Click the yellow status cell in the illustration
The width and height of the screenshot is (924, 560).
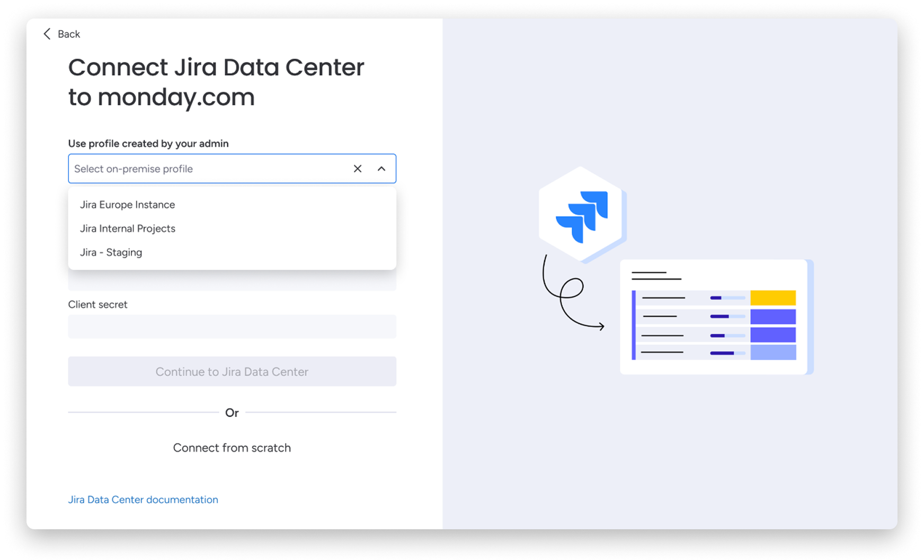coord(772,298)
